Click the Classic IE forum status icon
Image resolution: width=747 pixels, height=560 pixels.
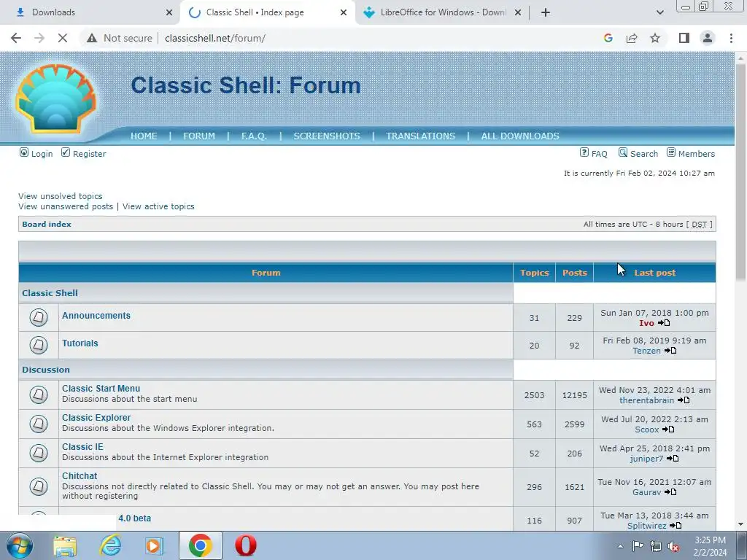tap(39, 453)
